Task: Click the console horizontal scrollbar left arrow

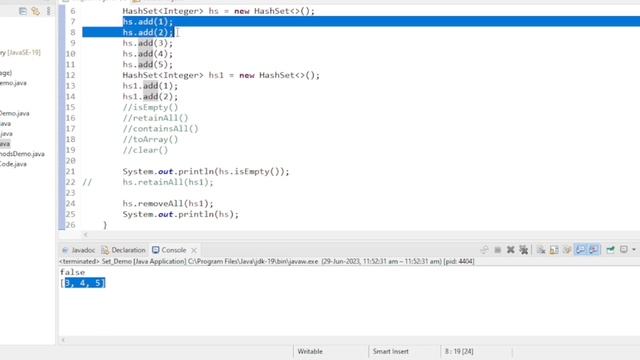Action: [63, 340]
